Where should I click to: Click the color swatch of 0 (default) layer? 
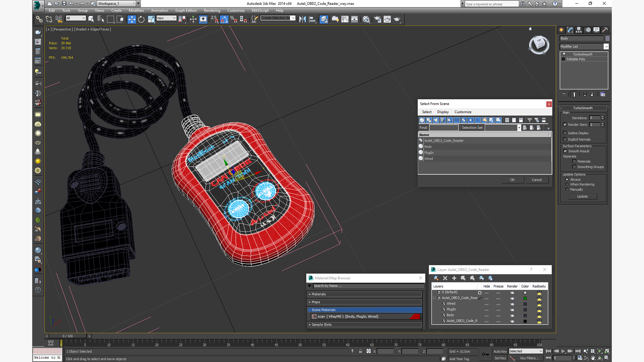(x=525, y=292)
